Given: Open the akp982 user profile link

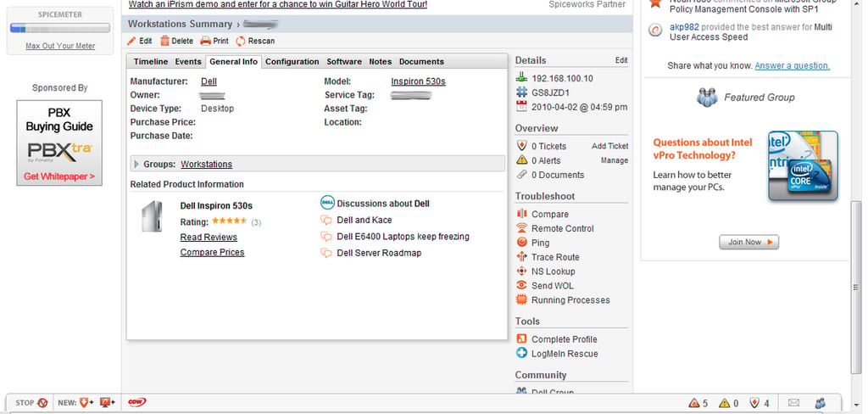Looking at the screenshot, I should point(684,26).
